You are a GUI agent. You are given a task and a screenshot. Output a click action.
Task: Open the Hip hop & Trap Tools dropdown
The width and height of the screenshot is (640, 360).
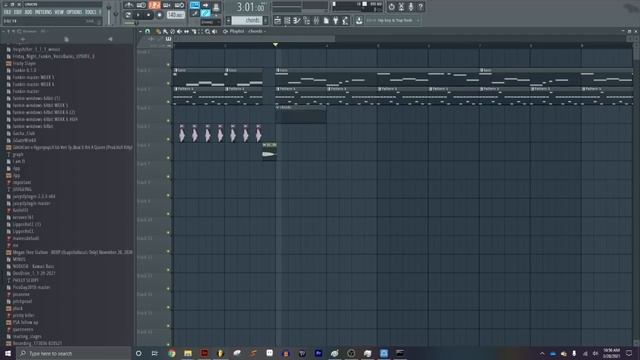tap(393, 20)
